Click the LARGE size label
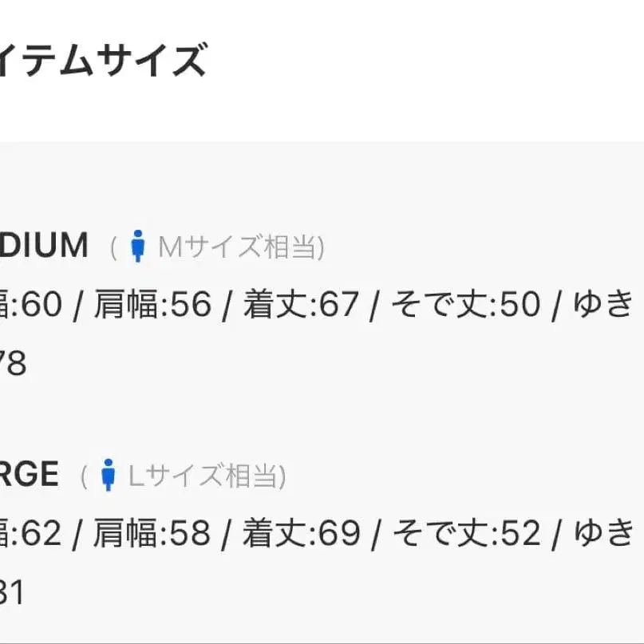 [x=30, y=474]
